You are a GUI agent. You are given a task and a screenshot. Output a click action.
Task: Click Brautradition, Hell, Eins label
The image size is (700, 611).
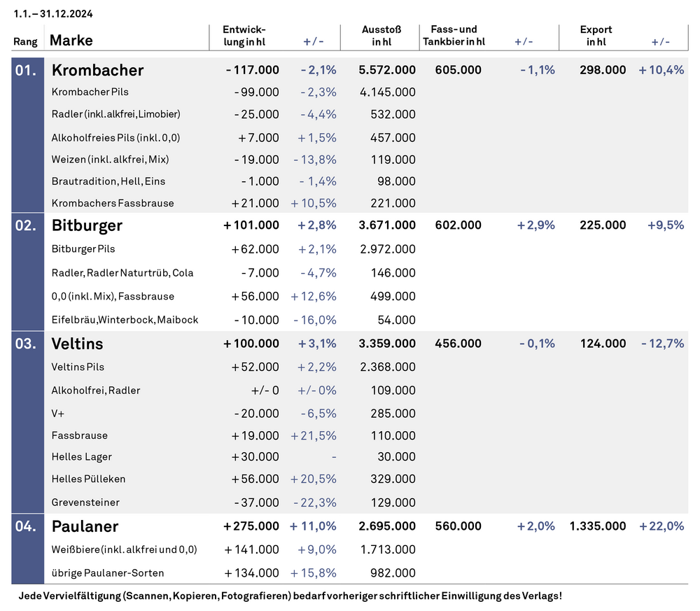pyautogui.click(x=108, y=181)
